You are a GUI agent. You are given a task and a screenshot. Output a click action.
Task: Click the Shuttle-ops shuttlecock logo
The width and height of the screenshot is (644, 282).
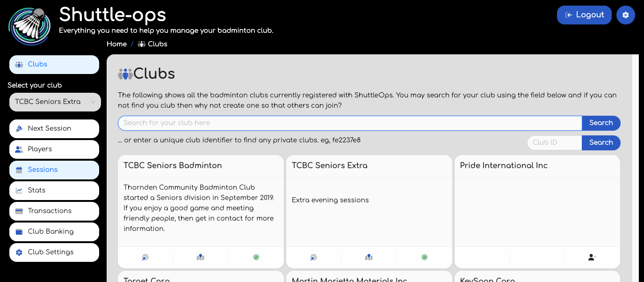(29, 26)
